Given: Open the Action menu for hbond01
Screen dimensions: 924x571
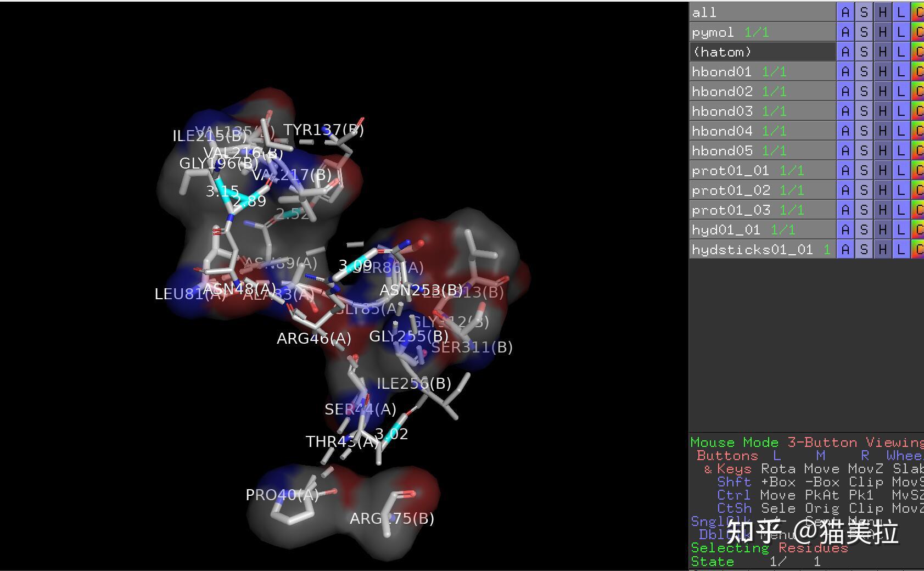Looking at the screenshot, I should click(845, 71).
